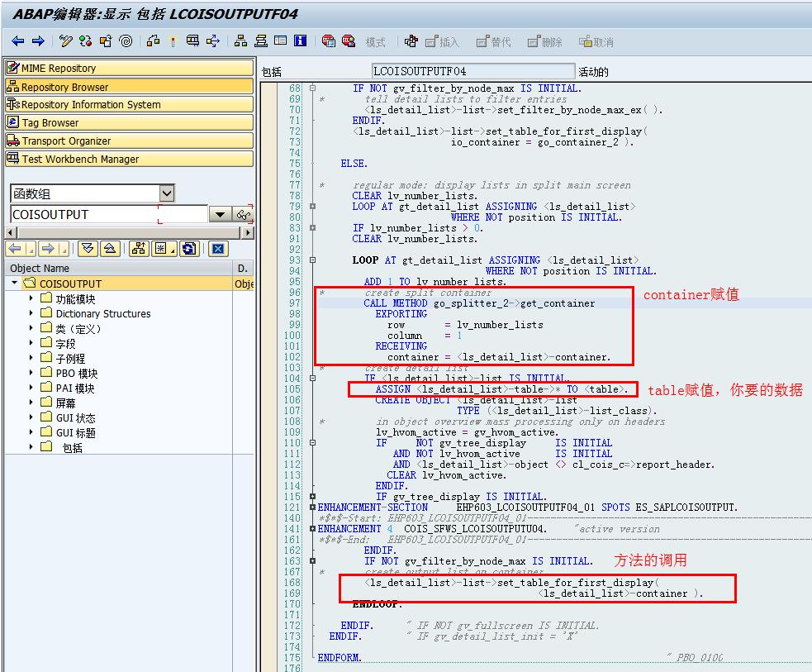Click CALL METHOD go_splitter_2 code line

(479, 303)
